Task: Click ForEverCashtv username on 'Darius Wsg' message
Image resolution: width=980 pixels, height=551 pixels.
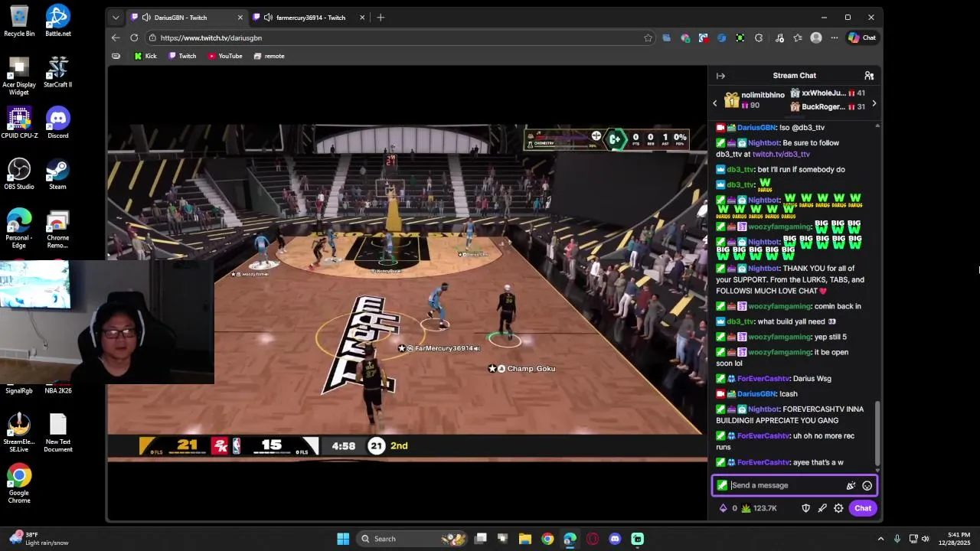Action: [763, 379]
